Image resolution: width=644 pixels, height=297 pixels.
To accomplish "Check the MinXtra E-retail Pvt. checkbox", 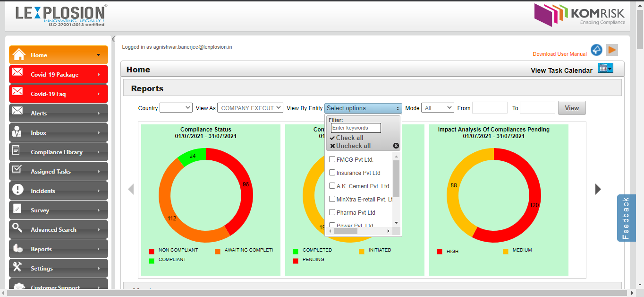I will coord(332,199).
